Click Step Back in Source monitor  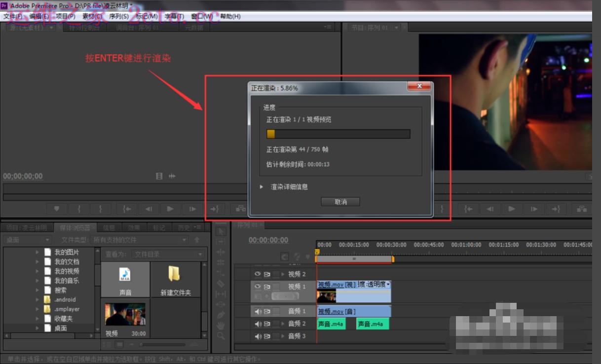(x=149, y=209)
